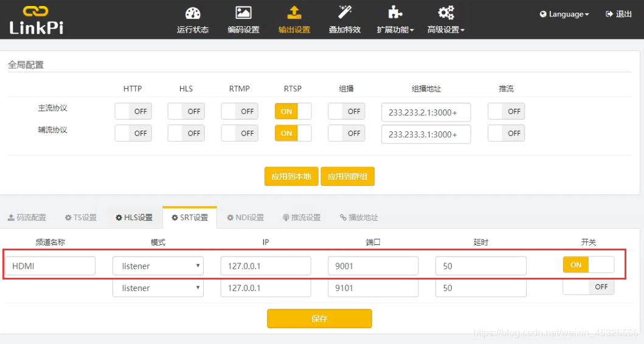Image resolution: width=644 pixels, height=344 pixels.
Task: Toggle 组播 switch for 辅流协议
Action: click(x=346, y=133)
